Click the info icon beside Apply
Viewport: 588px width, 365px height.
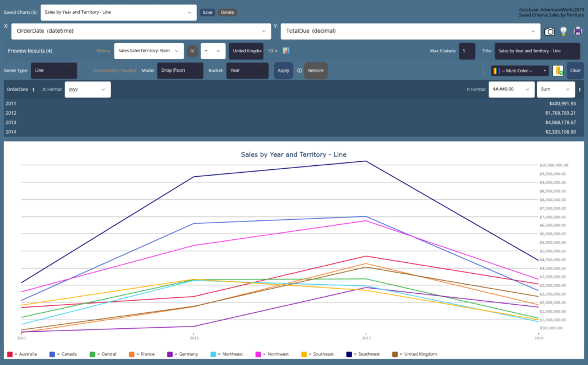click(300, 71)
